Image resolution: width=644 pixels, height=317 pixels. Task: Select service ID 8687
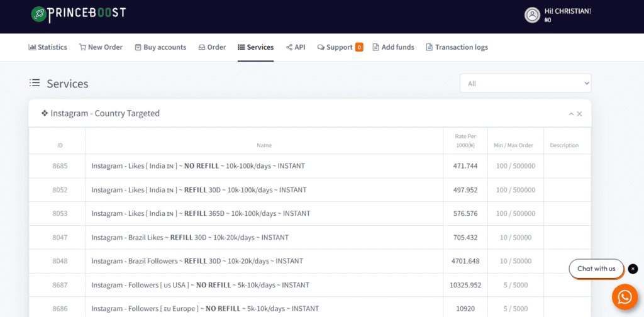pyautogui.click(x=60, y=285)
